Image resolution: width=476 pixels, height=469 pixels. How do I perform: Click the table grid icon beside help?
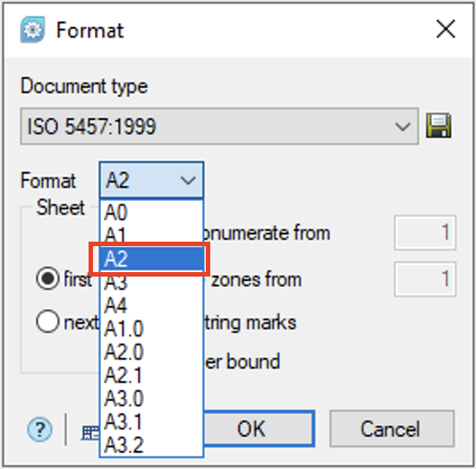pos(90,432)
